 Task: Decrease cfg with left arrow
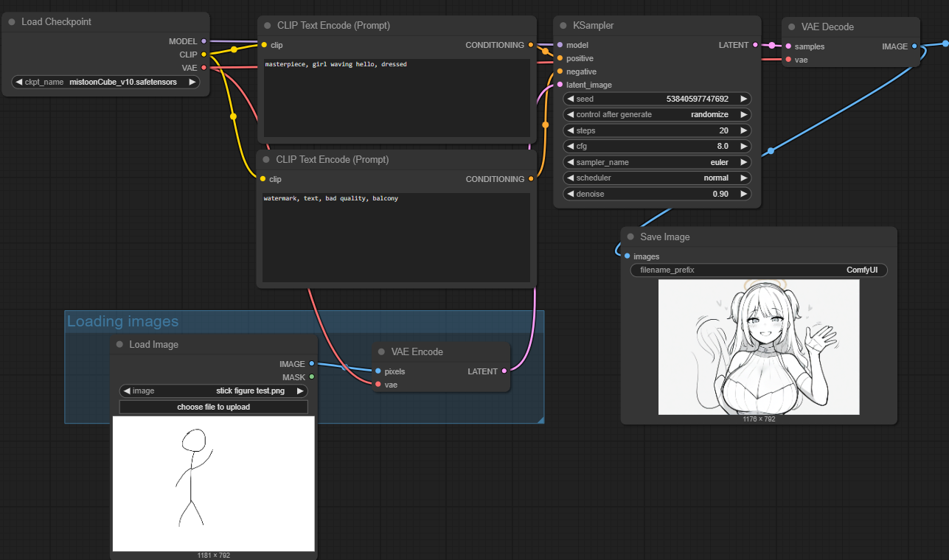(571, 147)
